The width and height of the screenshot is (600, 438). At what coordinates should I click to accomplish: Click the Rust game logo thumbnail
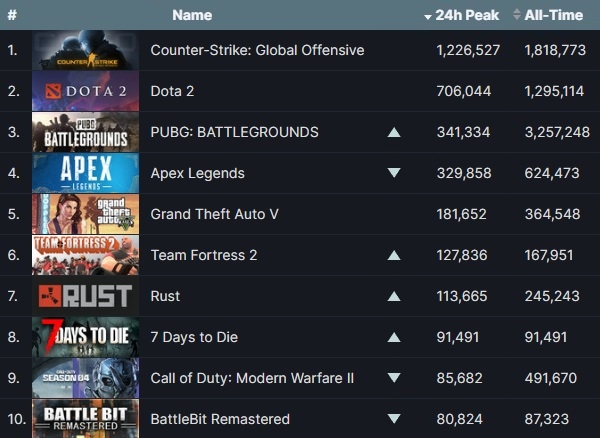click(x=84, y=296)
